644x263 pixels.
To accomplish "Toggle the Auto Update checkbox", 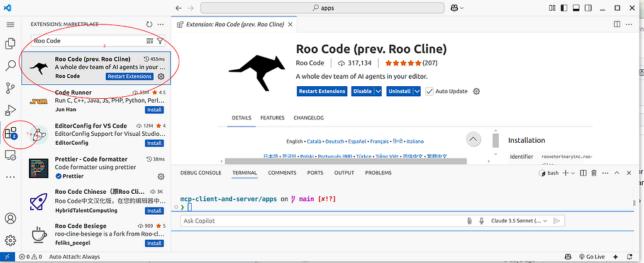I will [429, 91].
